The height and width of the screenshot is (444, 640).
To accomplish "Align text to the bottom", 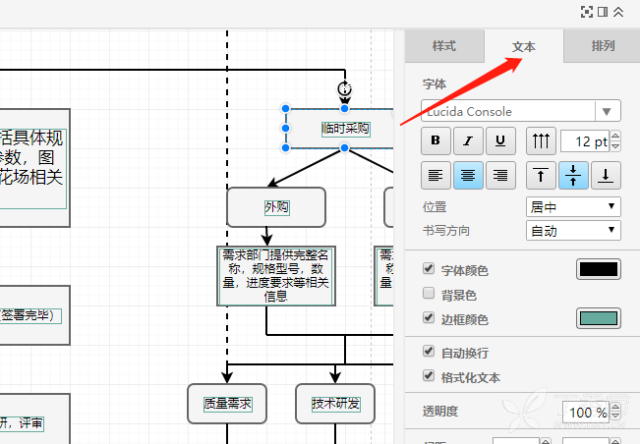I will coord(606,175).
